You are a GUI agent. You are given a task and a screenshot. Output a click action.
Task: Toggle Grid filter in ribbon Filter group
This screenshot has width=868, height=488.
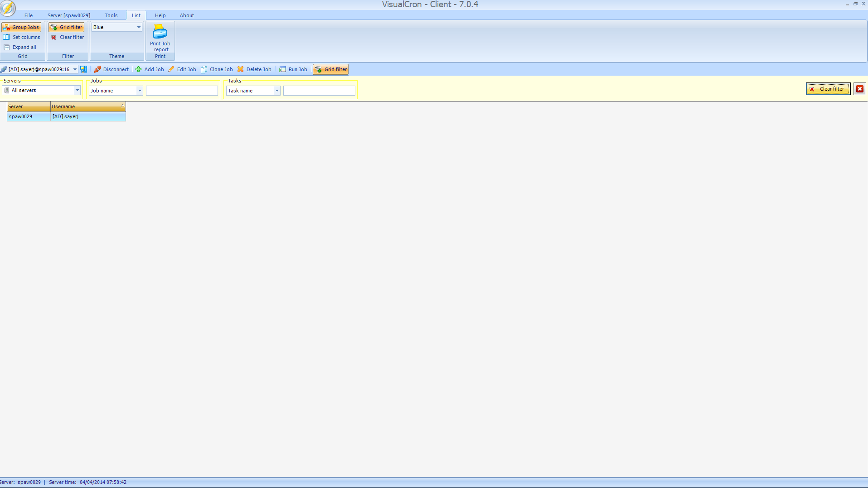tap(67, 27)
